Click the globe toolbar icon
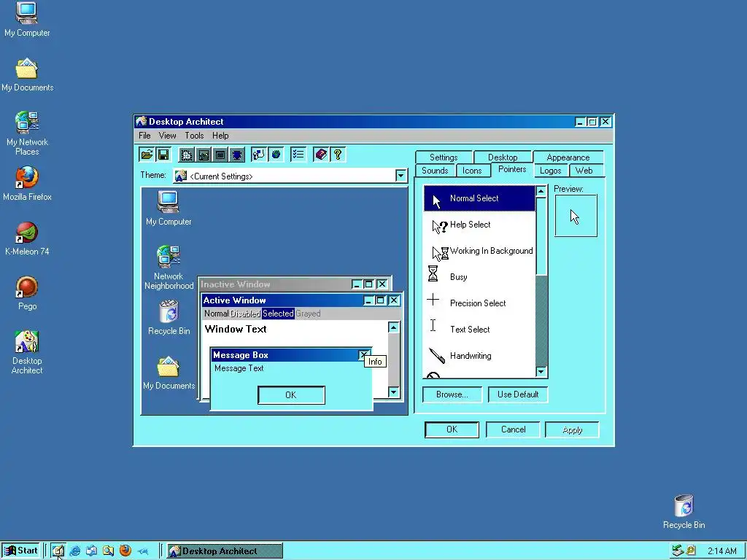Viewport: 747px width, 560px height. (276, 155)
